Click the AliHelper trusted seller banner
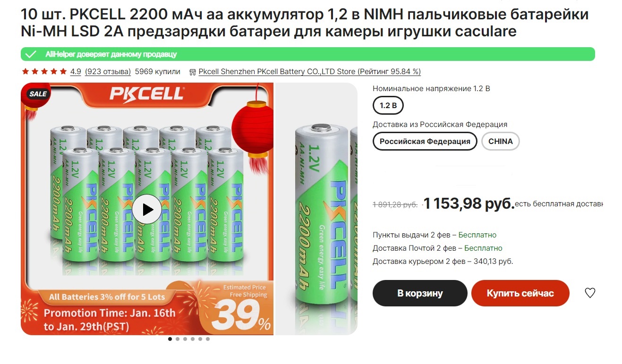The width and height of the screenshot is (622, 364). point(307,54)
